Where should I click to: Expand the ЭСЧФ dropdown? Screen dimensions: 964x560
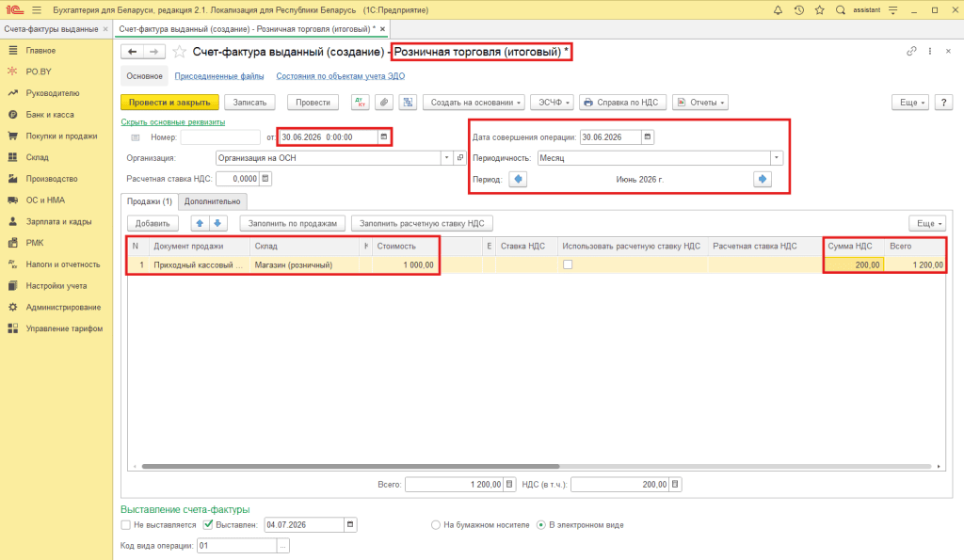[x=552, y=102]
